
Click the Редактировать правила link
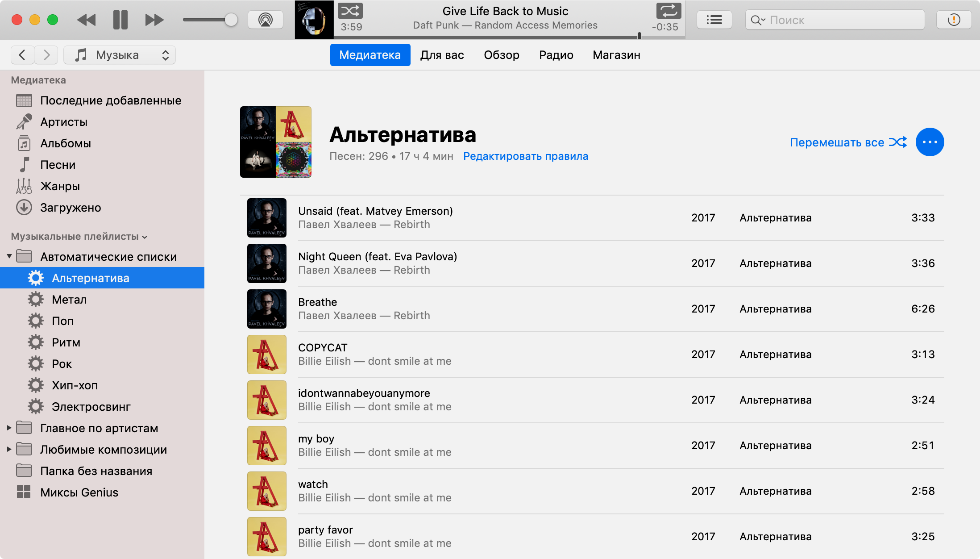(526, 155)
